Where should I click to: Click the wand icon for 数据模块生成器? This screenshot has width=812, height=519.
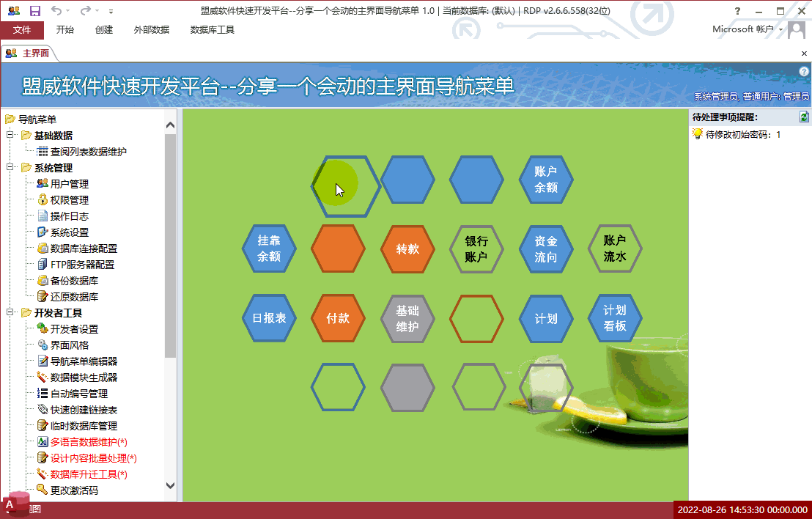coord(43,377)
